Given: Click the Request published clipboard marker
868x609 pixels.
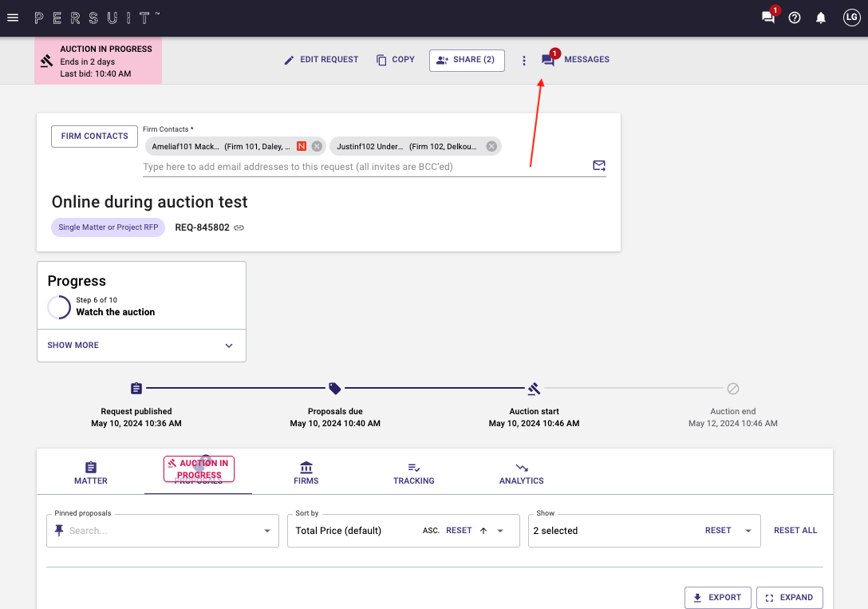Looking at the screenshot, I should [136, 389].
